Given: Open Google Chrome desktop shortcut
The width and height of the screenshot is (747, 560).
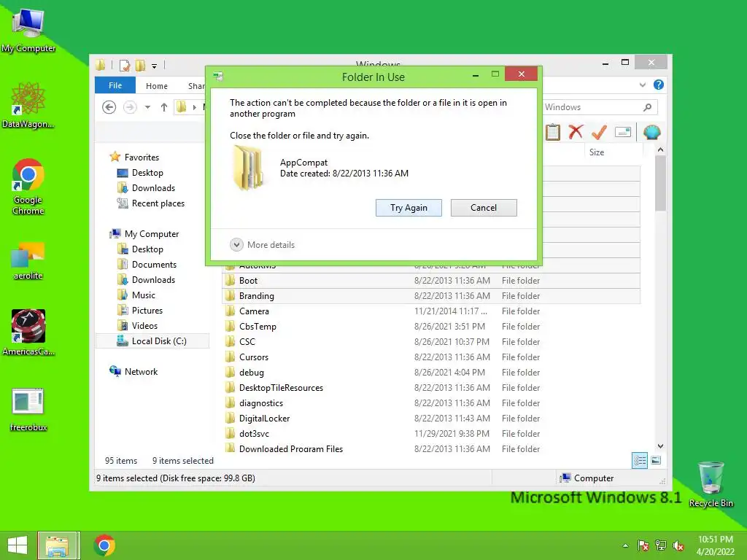Looking at the screenshot, I should [28, 186].
